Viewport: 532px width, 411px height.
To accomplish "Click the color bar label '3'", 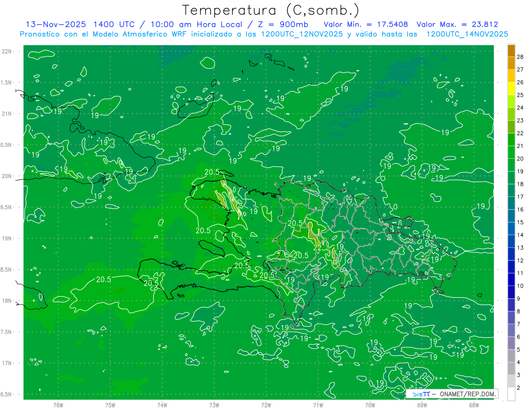I will point(519,375).
